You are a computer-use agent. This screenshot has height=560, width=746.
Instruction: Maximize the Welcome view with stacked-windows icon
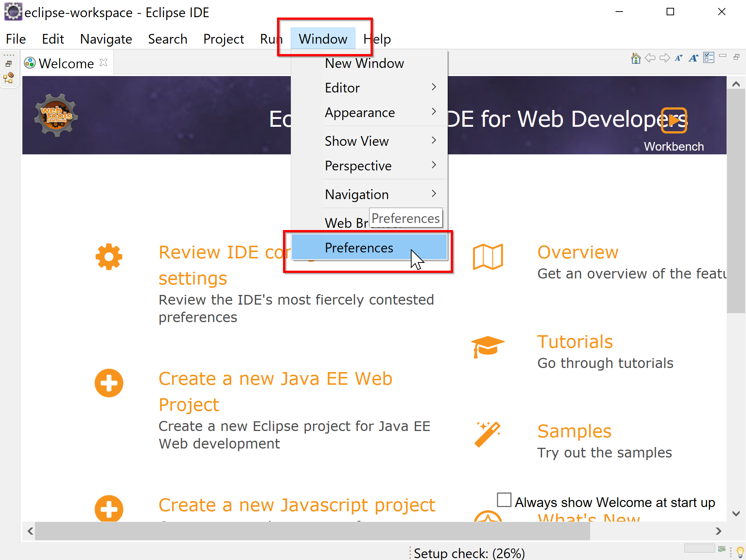(736, 57)
